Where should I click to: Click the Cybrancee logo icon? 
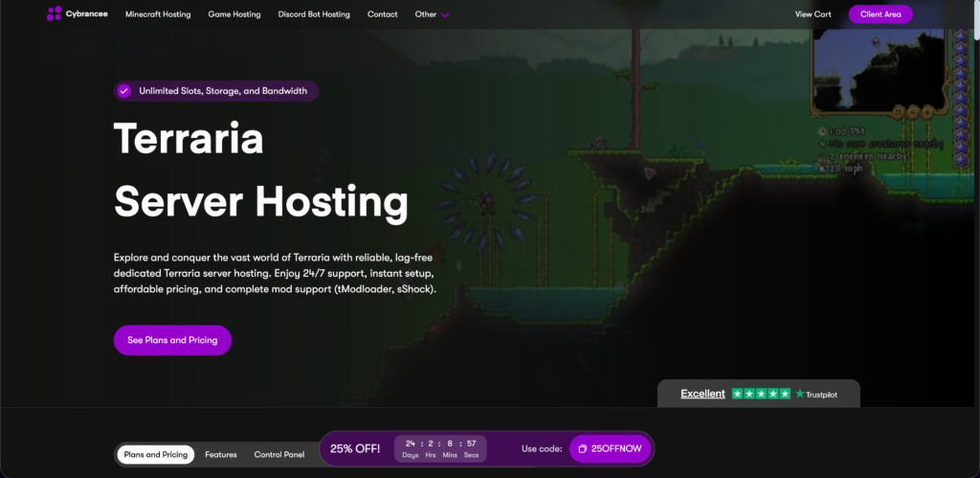click(x=55, y=14)
